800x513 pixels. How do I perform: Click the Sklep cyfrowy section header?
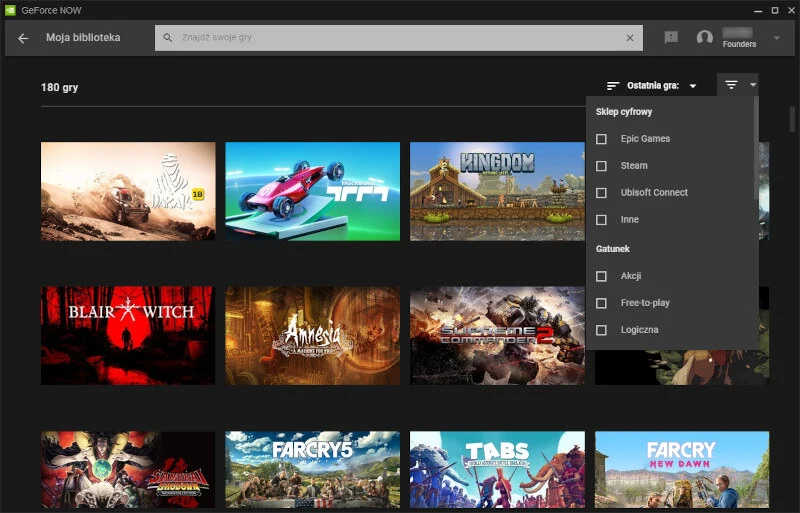point(624,112)
